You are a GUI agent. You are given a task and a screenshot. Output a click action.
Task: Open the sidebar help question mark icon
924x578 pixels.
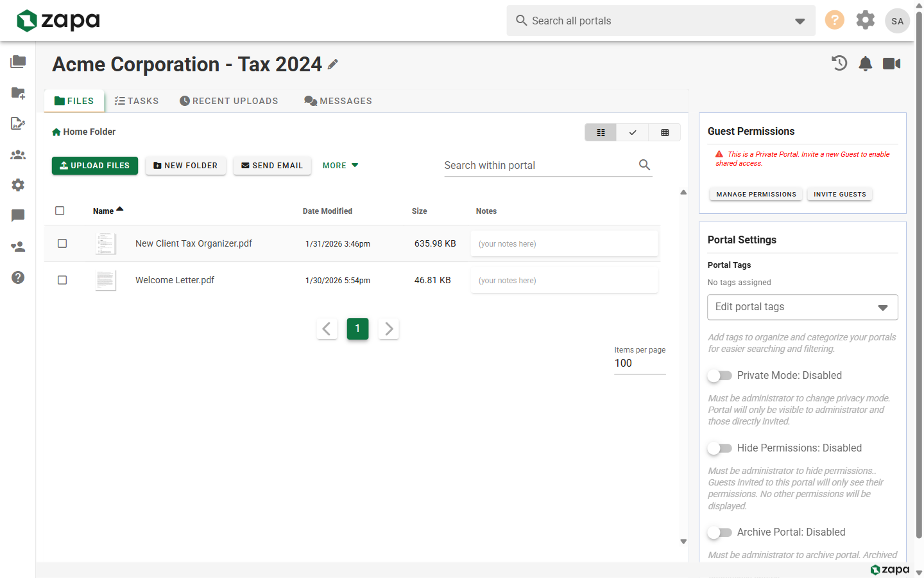[18, 277]
